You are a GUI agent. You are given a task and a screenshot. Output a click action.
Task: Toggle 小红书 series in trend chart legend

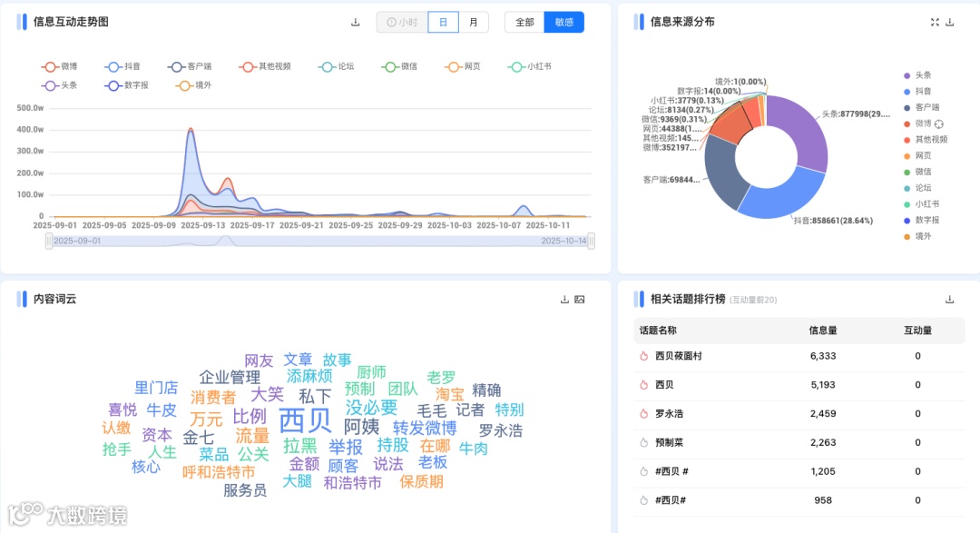(x=530, y=66)
